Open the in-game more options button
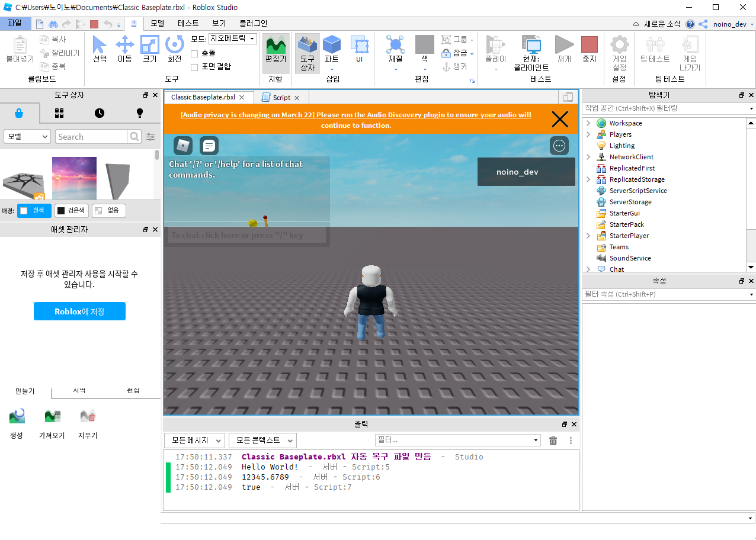 coord(559,146)
